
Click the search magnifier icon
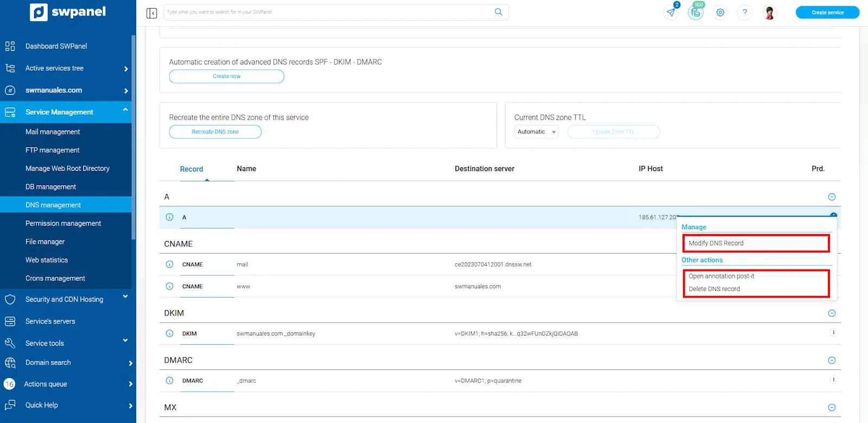[x=498, y=12]
